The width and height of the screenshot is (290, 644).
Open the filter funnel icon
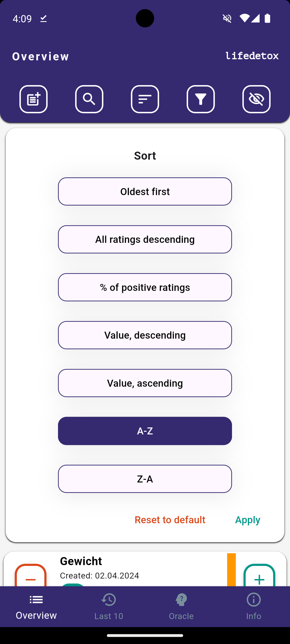tap(201, 99)
